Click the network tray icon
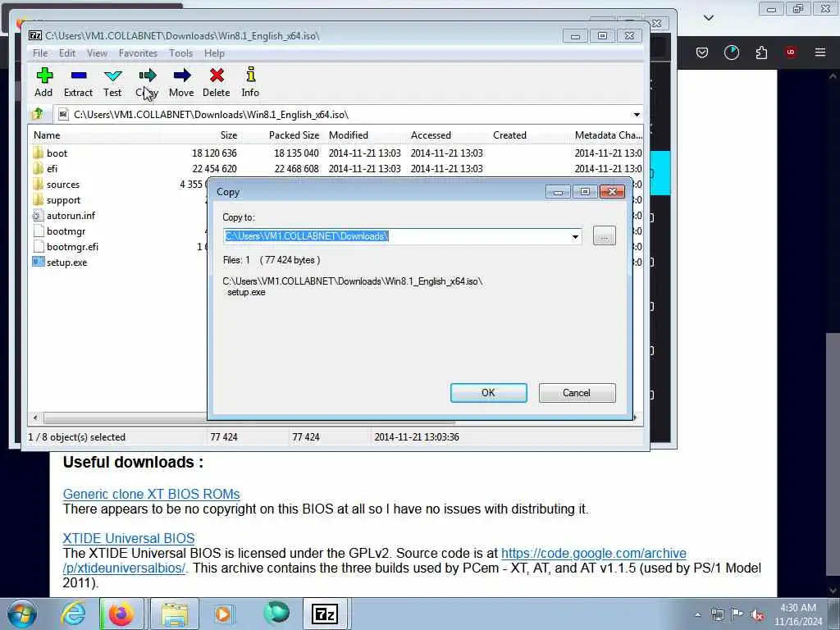840x630 pixels. pos(717,614)
